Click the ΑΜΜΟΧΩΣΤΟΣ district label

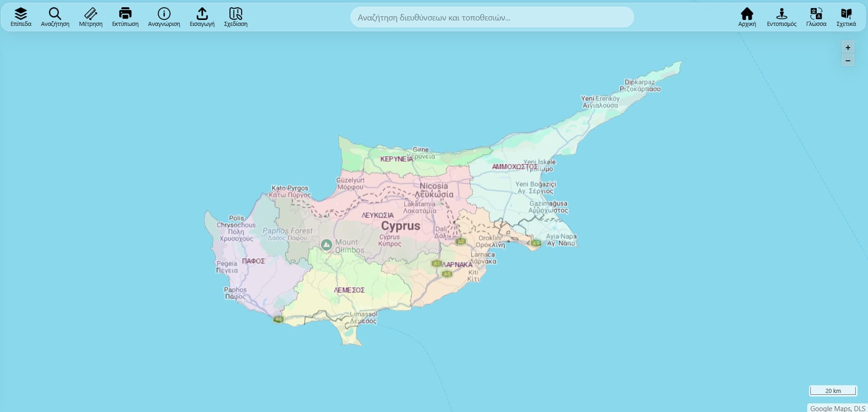click(x=515, y=167)
